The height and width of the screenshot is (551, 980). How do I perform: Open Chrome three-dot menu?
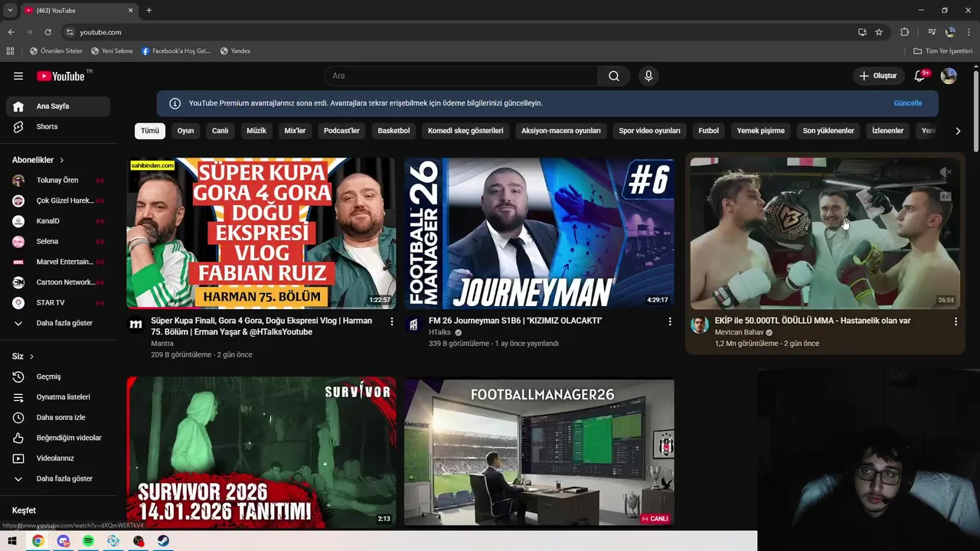pos(969,32)
